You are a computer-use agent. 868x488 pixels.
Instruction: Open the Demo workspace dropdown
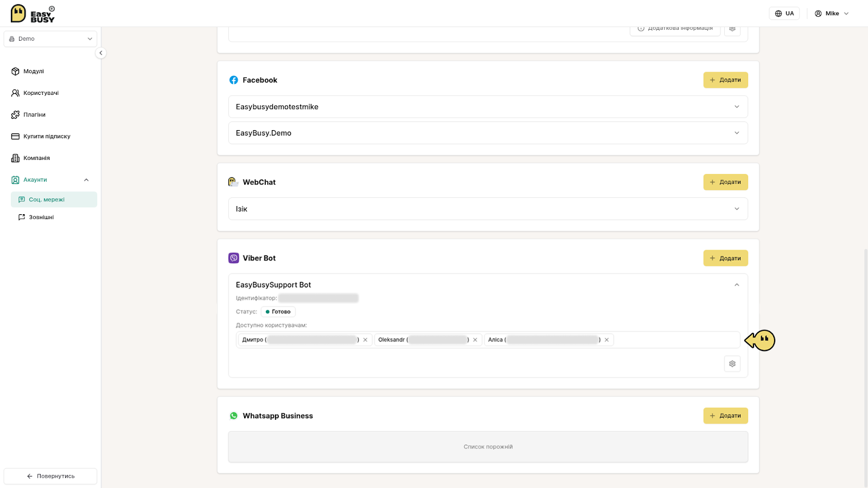50,39
